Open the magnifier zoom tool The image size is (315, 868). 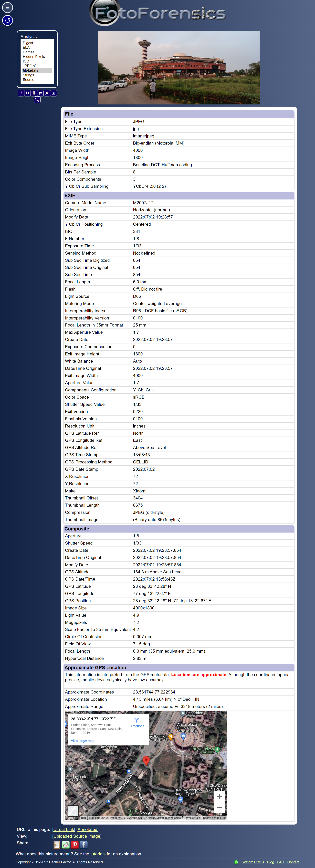[x=37, y=100]
